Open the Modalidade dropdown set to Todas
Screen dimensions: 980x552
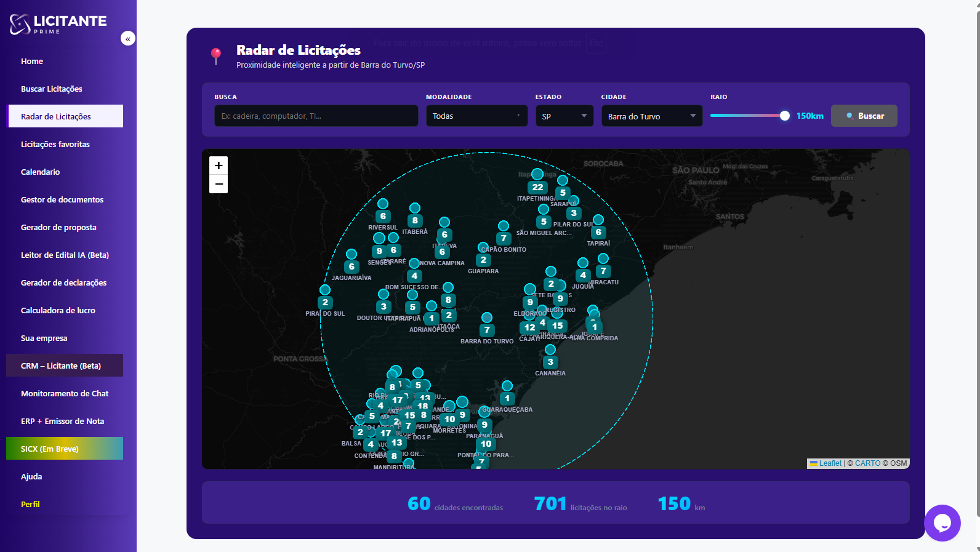[476, 116]
